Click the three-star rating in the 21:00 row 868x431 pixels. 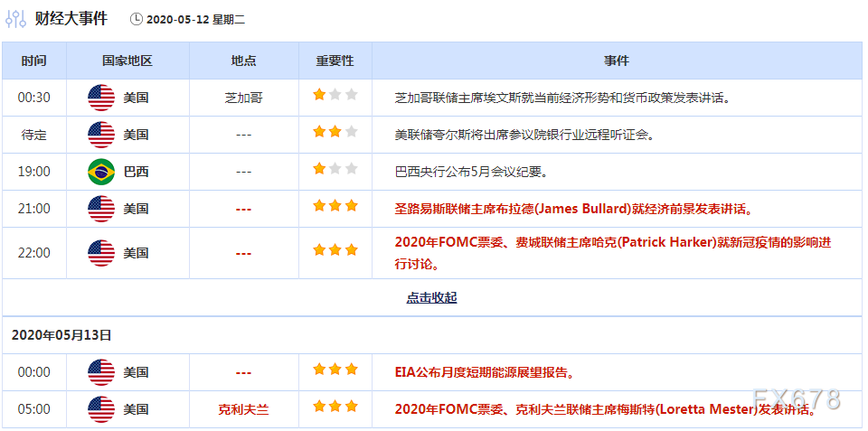(x=335, y=206)
